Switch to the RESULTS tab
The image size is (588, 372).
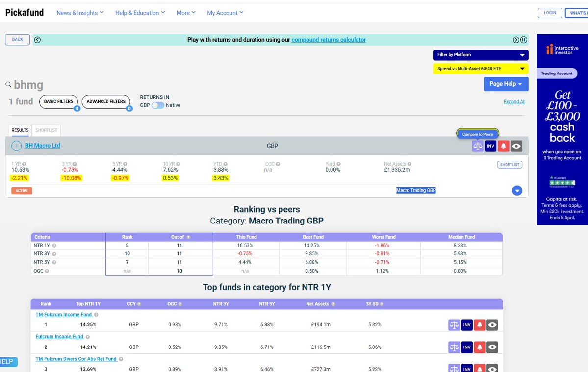[20, 130]
